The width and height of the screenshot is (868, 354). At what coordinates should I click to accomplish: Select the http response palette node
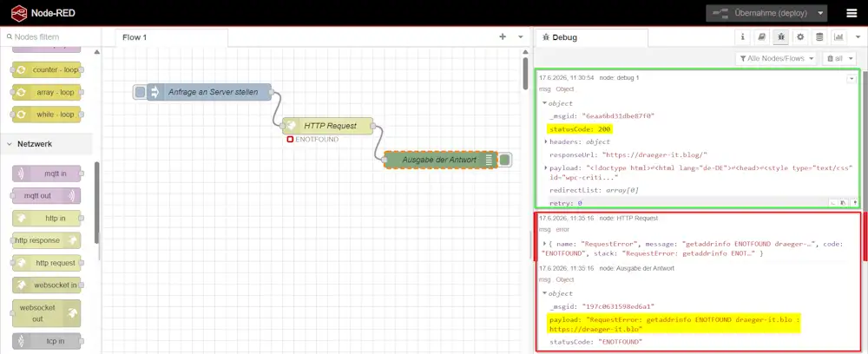tap(47, 240)
